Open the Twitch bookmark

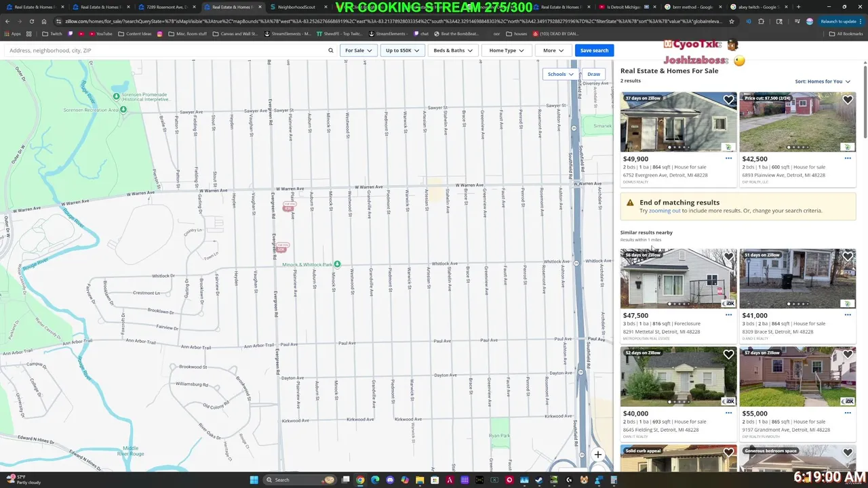[52, 33]
